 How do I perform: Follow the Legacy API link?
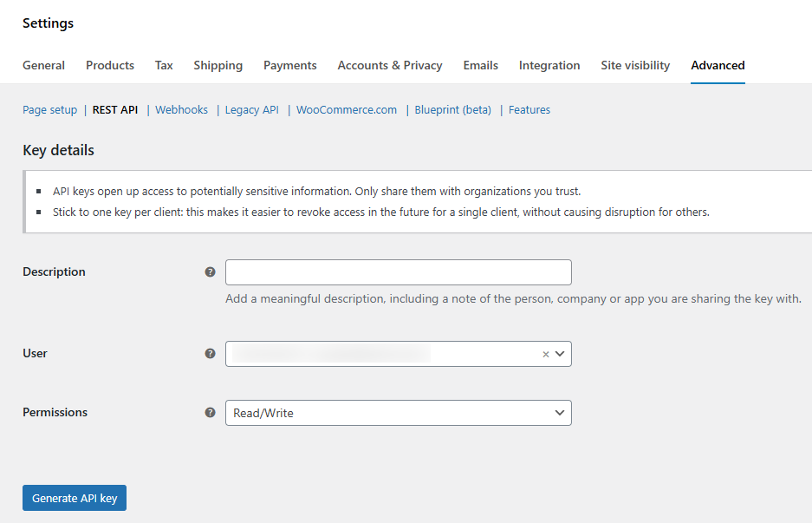[x=251, y=110]
